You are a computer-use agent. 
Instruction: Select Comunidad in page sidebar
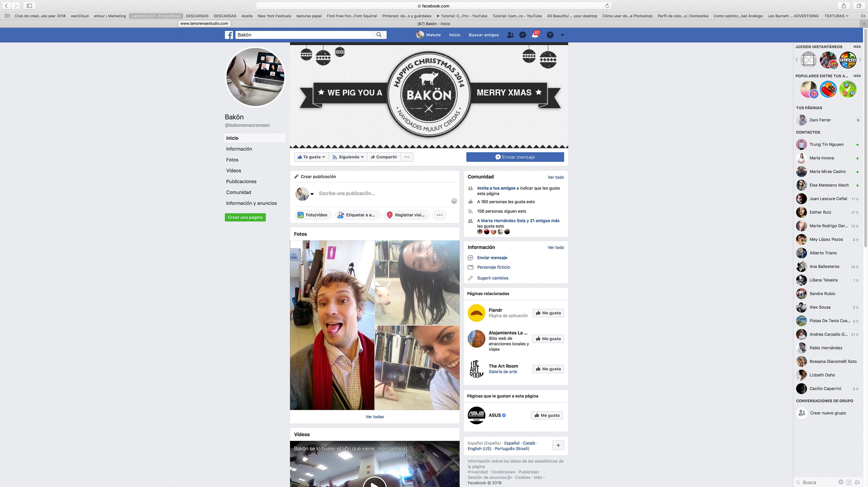(x=238, y=192)
